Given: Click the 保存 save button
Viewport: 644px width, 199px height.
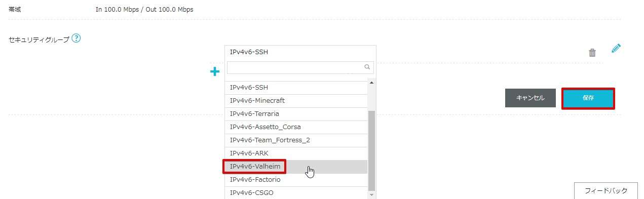Looking at the screenshot, I should click(x=588, y=98).
